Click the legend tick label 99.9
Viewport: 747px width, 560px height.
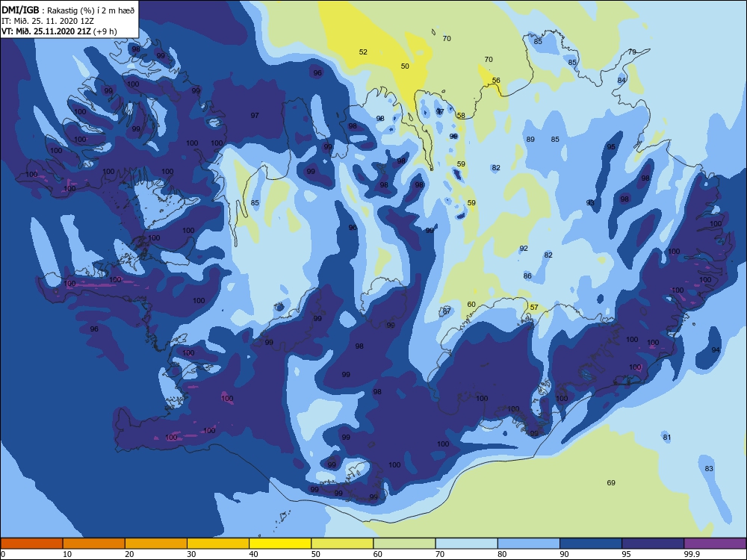tap(692, 554)
